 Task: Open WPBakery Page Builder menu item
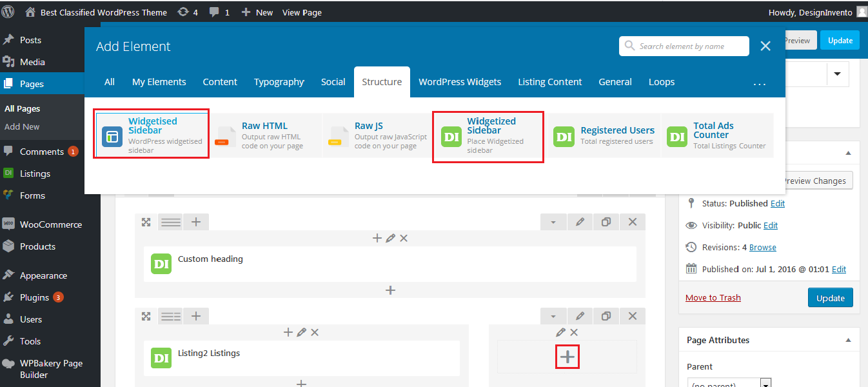51,369
